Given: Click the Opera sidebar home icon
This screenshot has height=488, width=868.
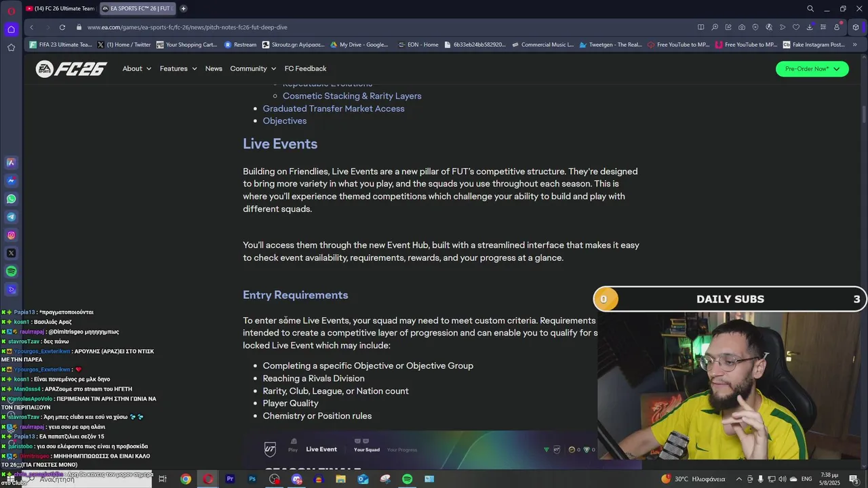Looking at the screenshot, I should pyautogui.click(x=11, y=29).
